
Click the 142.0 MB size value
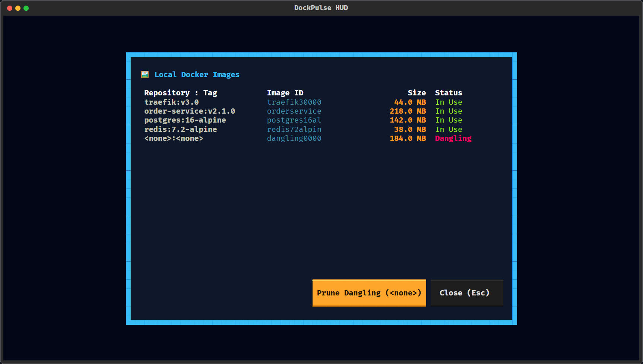(x=408, y=120)
